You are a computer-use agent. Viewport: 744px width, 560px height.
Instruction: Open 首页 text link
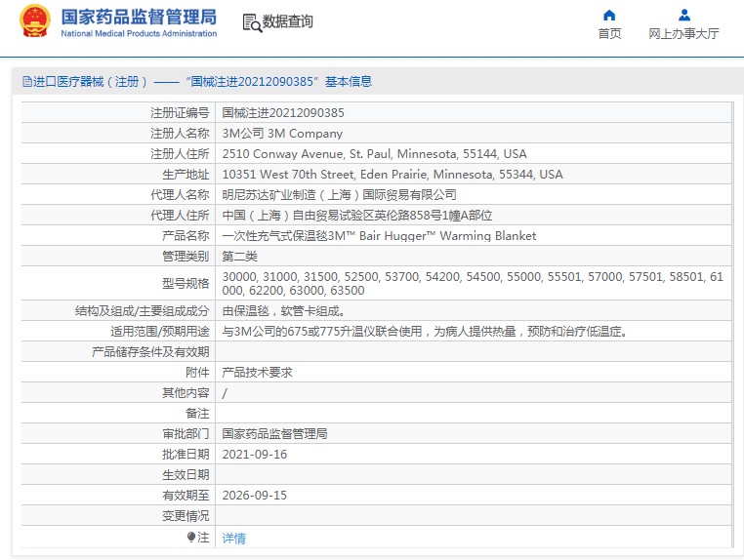pyautogui.click(x=609, y=34)
